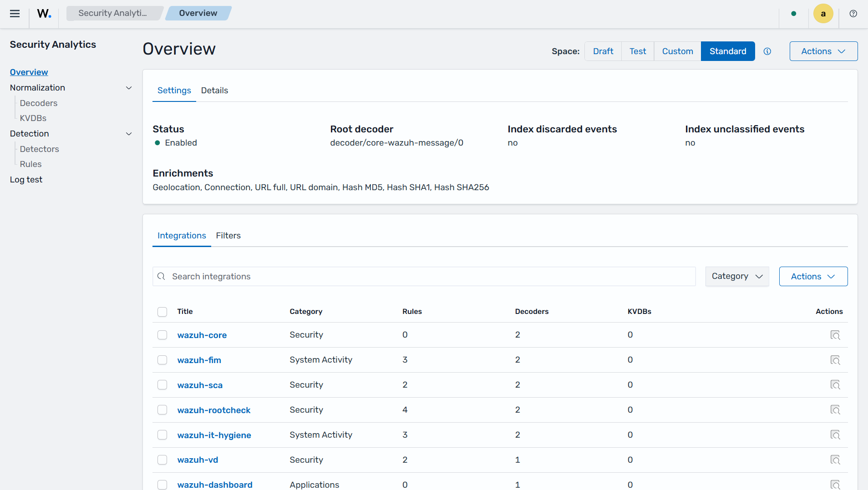Check the wazuh-it-hygiene row checkbox
Viewport: 868px width, 490px height.
coord(162,435)
